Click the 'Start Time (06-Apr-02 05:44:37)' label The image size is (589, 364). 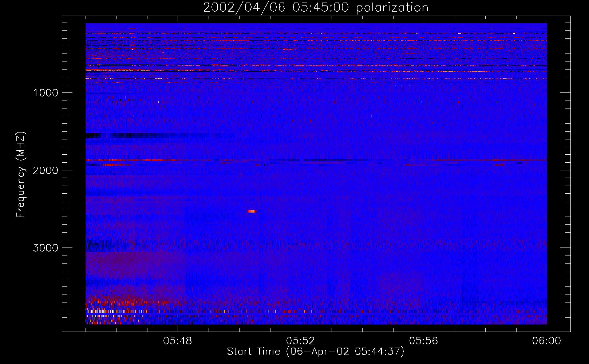316,352
